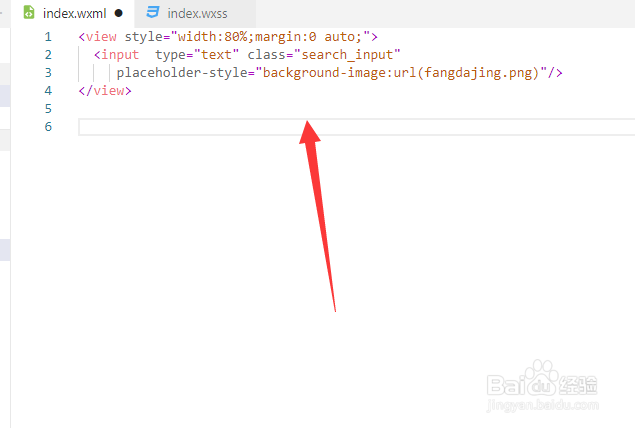Place cursor on empty line 6
This screenshot has height=428, width=635.
coord(356,127)
